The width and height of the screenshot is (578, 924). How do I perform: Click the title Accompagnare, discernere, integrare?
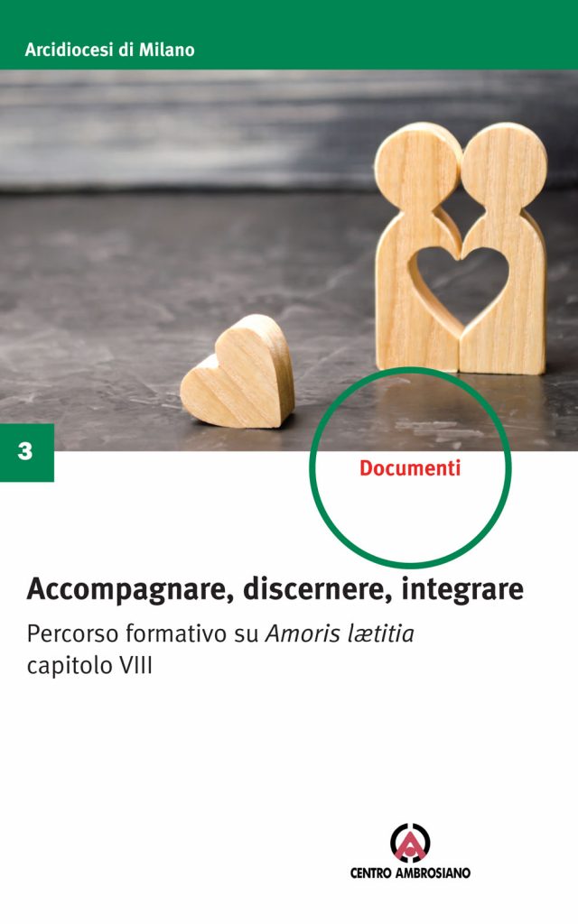(275, 588)
